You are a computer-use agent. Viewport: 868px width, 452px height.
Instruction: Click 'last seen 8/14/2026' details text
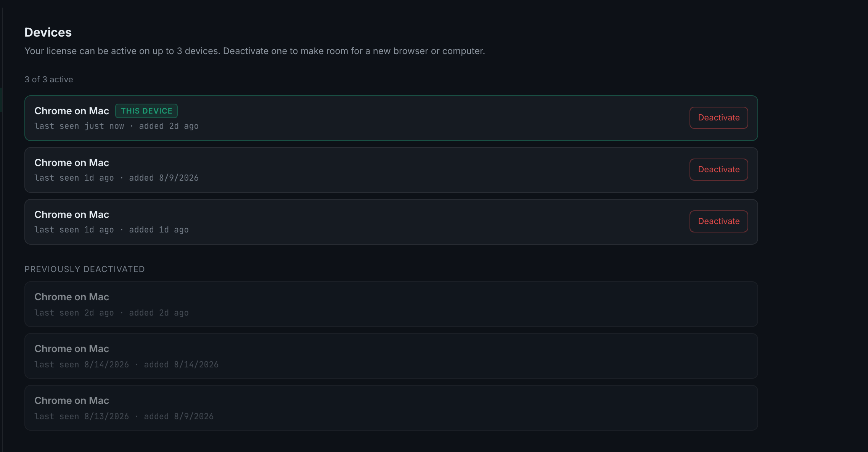126,365
